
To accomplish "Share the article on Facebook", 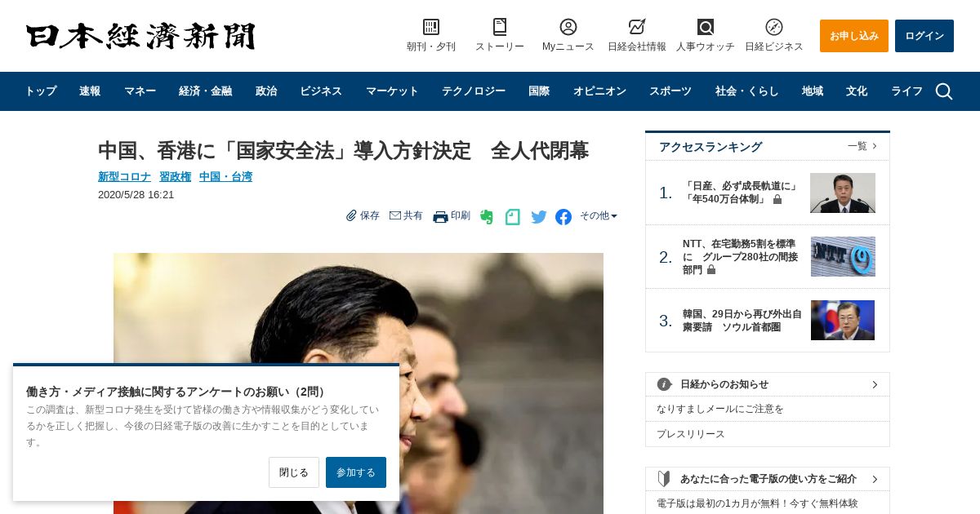I will point(563,217).
